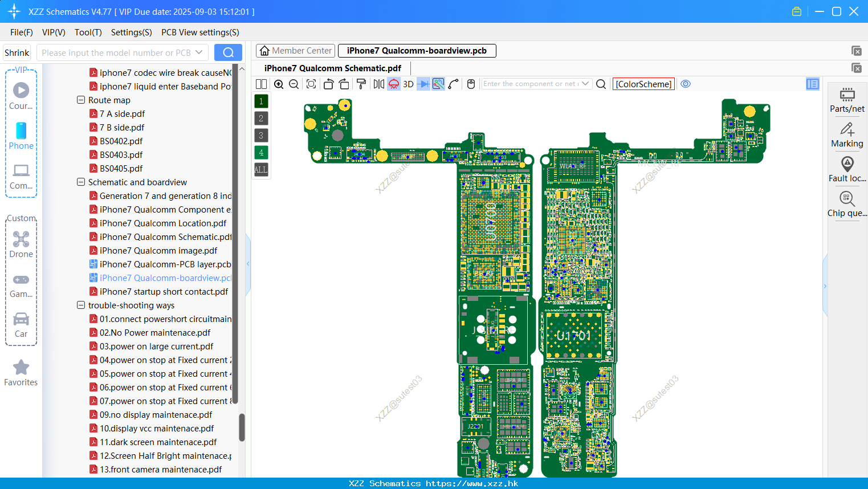
Task: Toggle the eye visibility icon in toolbar
Action: point(686,84)
